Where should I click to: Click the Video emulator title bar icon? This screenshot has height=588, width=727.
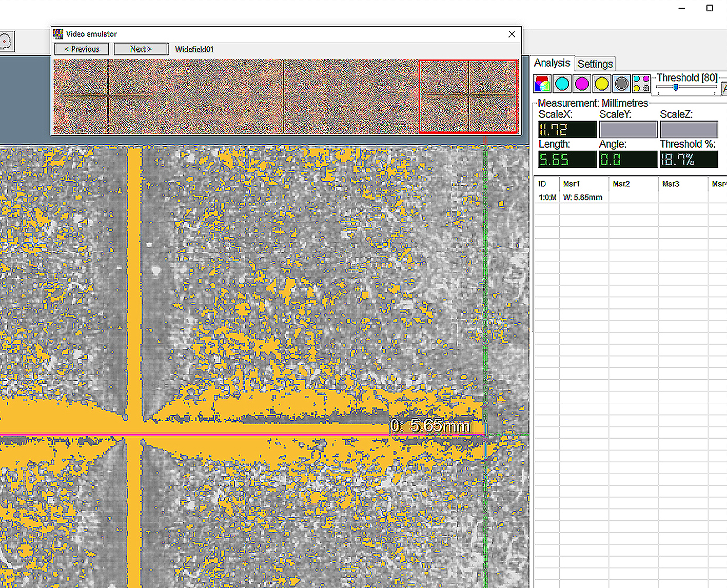(58, 34)
